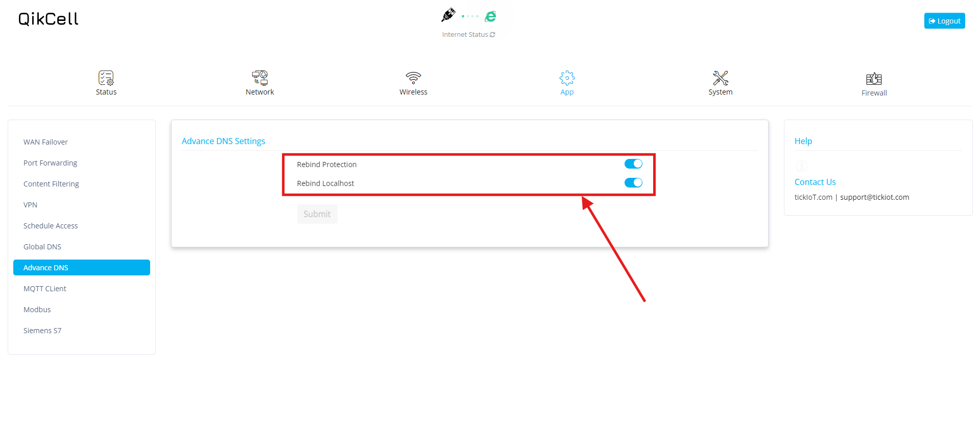This screenshot has width=980, height=443.
Task: Open the Network section icon
Action: pyautogui.click(x=259, y=78)
